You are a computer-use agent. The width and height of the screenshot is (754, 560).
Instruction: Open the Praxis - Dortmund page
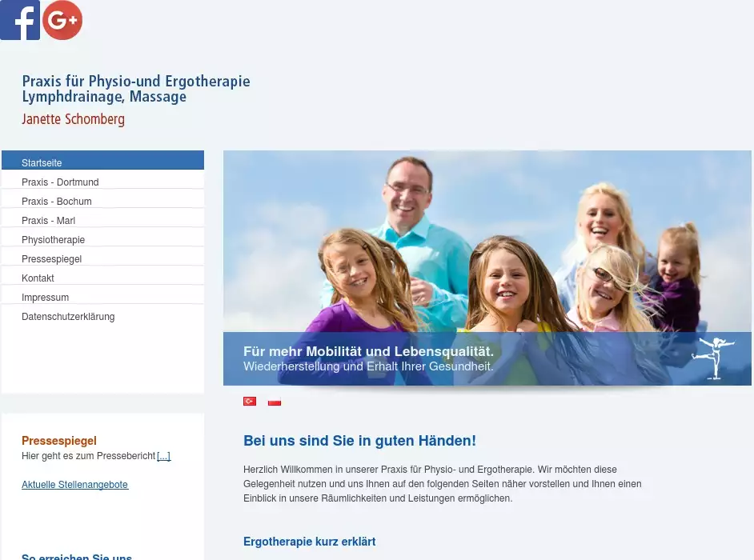pos(60,182)
